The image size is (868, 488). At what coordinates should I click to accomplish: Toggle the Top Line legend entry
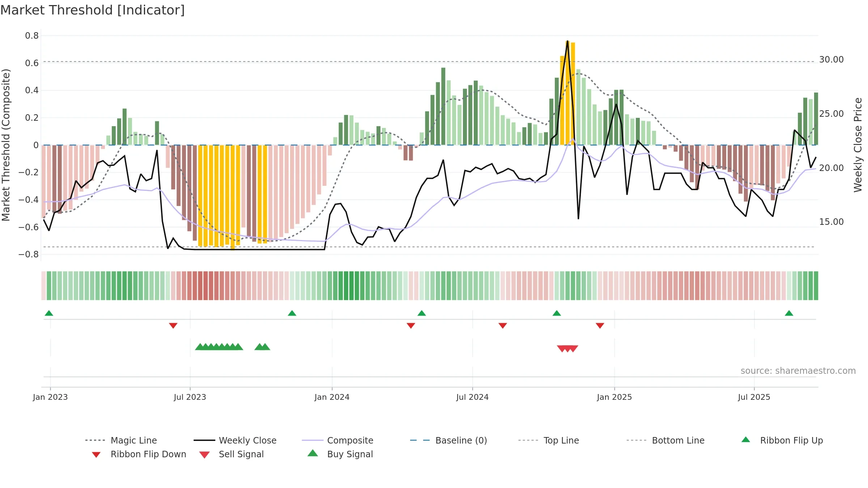click(548, 440)
